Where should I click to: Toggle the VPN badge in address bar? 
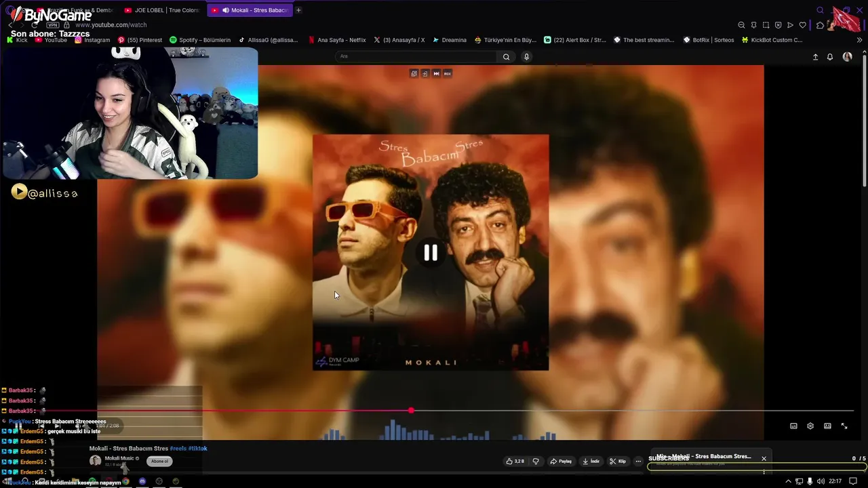pyautogui.click(x=53, y=25)
